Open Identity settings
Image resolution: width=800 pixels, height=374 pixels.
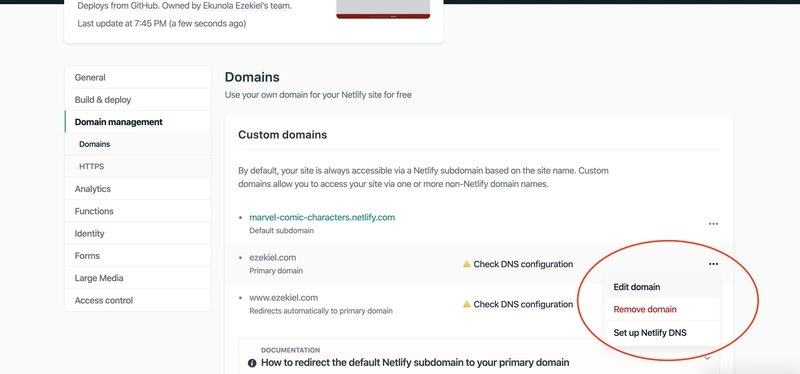tap(138, 233)
